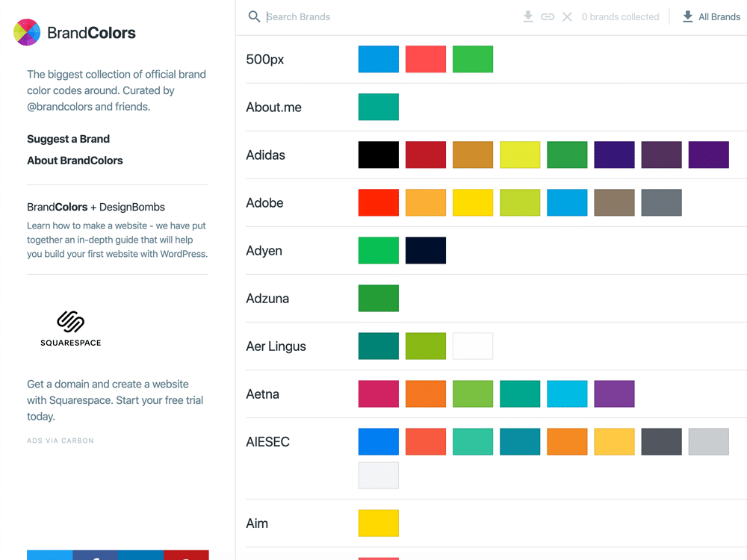
Task: Copy the Aetna magenta swatch
Action: point(379,393)
